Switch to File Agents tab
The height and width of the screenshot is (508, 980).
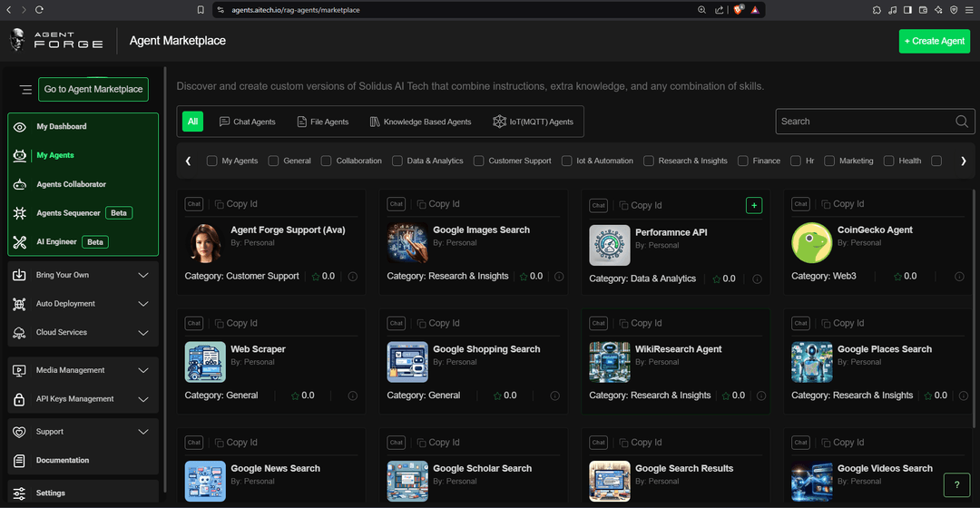pos(322,122)
